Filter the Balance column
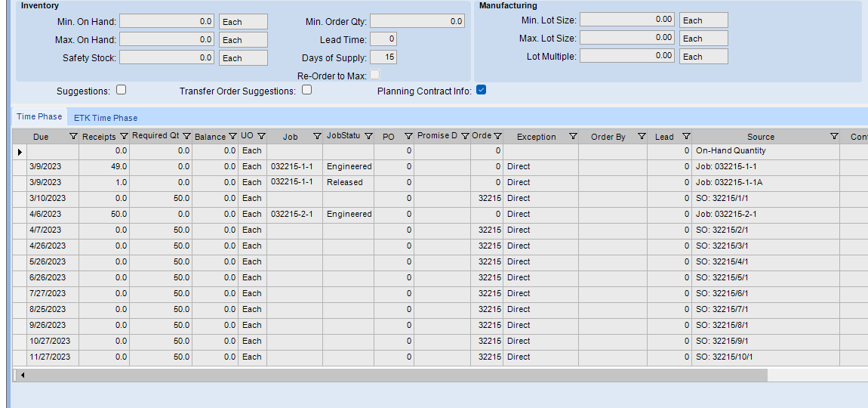The height and width of the screenshot is (408, 868). point(232,136)
